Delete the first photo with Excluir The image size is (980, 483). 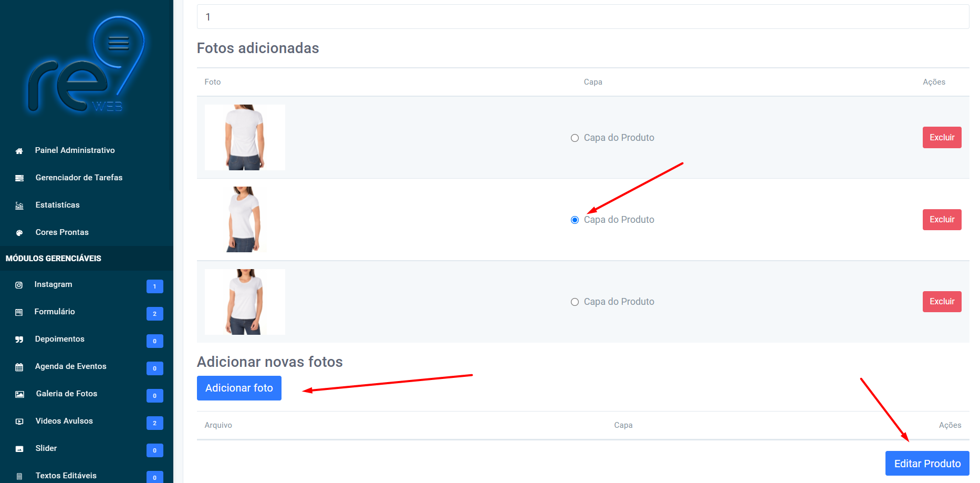pyautogui.click(x=942, y=138)
